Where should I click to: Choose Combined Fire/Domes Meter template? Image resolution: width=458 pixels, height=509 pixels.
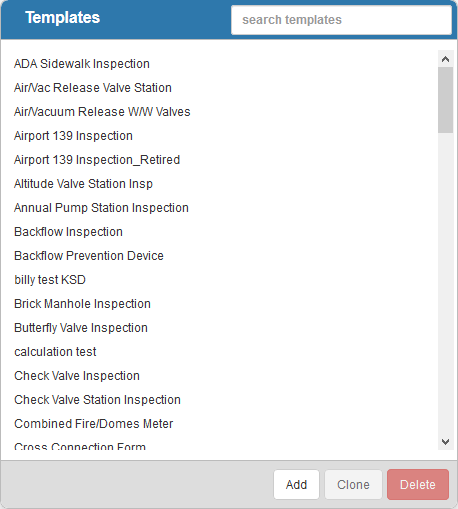(94, 424)
